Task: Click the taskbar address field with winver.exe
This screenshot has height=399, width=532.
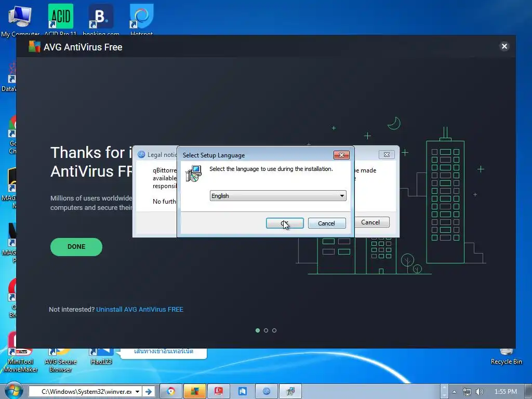Action: pyautogui.click(x=82, y=392)
